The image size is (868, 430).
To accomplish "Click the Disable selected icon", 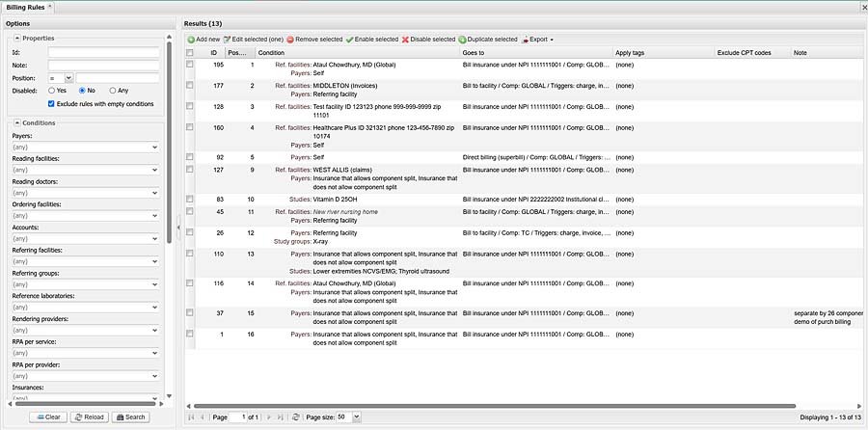I will point(405,40).
